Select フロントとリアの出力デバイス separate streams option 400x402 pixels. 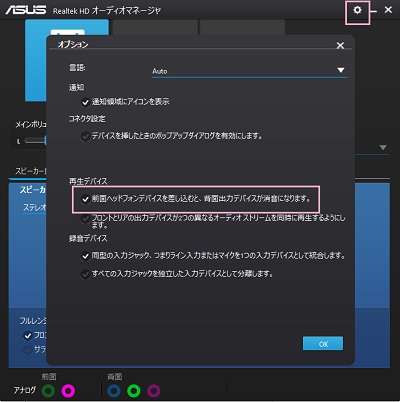[x=85, y=219]
